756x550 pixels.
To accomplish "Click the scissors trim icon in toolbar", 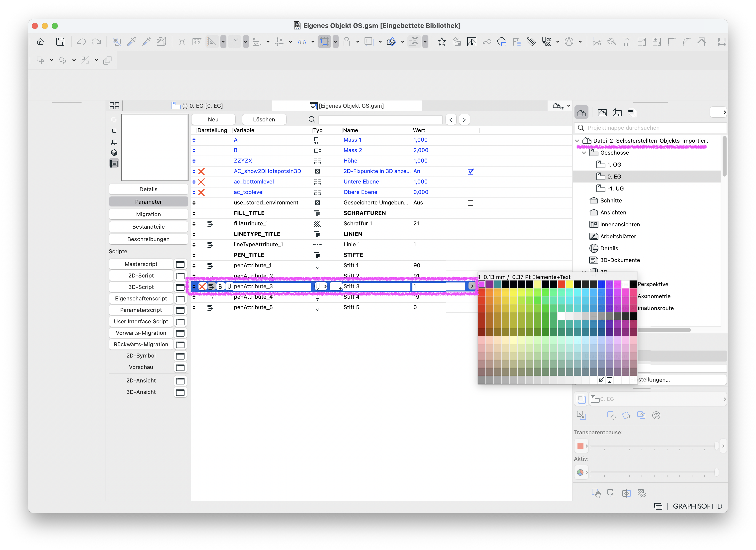I will (597, 42).
